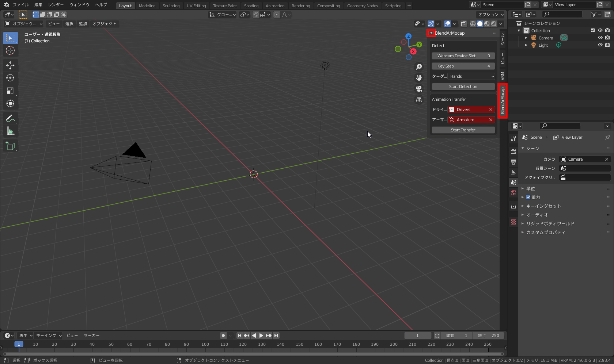Toggle the 重力 gravity checkbox

[528, 198]
